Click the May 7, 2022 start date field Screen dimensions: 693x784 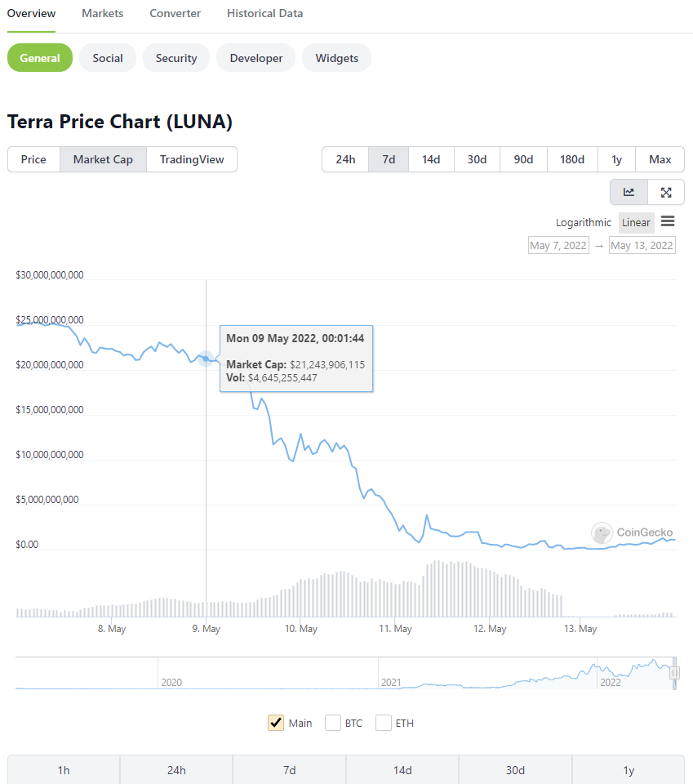pos(558,245)
